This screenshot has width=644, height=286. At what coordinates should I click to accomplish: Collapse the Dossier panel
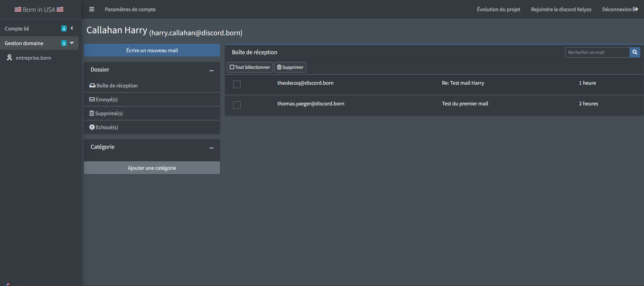click(x=212, y=70)
